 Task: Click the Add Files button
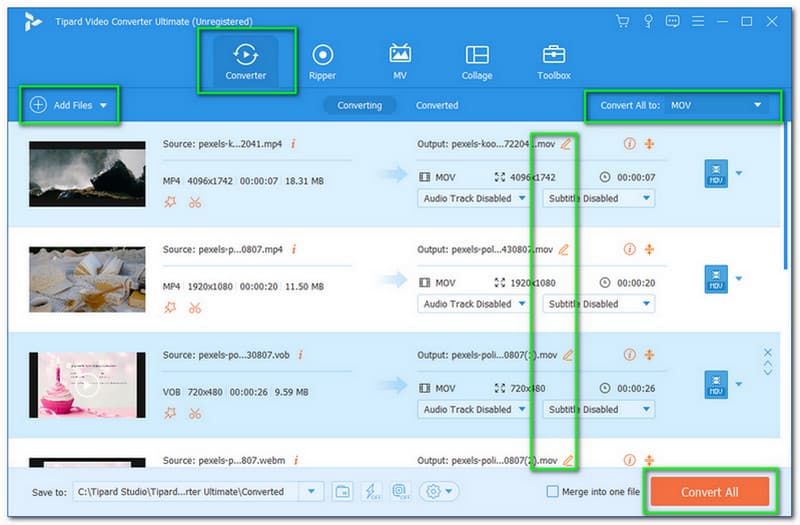point(61,105)
